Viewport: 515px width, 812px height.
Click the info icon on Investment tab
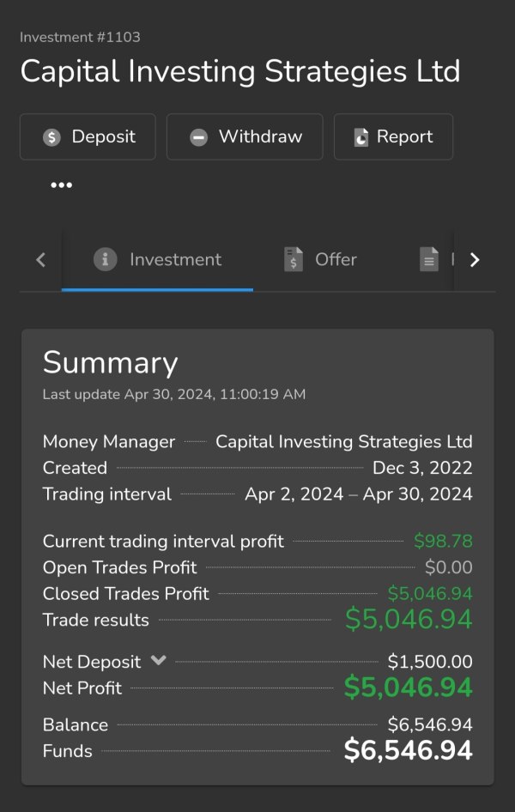point(105,259)
